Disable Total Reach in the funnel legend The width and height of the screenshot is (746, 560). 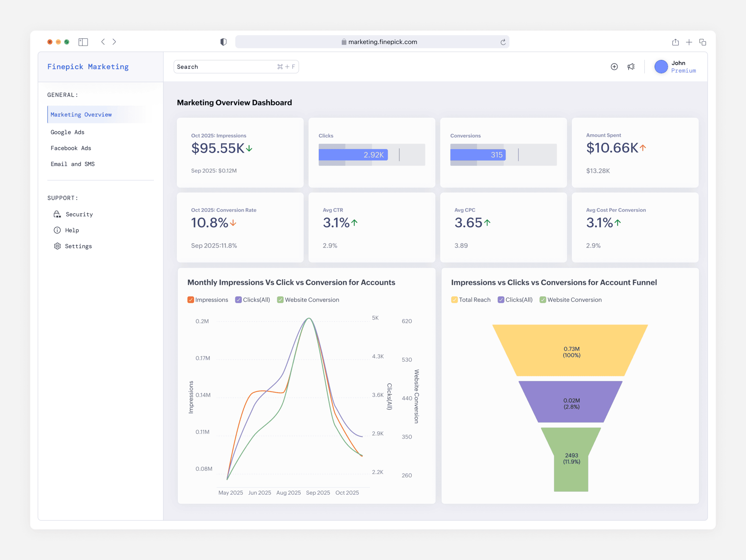(x=454, y=299)
